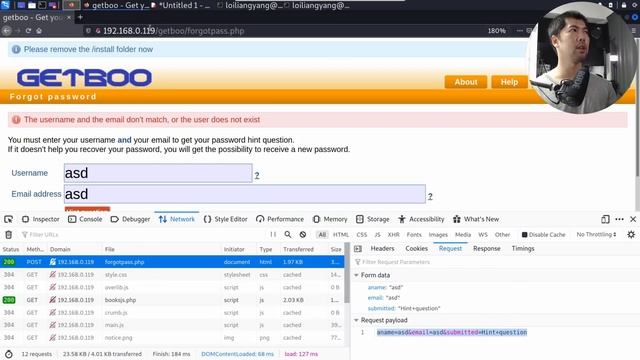Filter requests by JS
The height and width of the screenshot is (360, 640).
pyautogui.click(x=378, y=235)
